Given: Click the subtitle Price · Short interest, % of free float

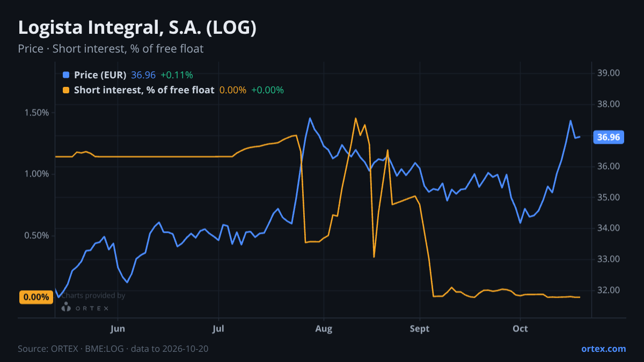Looking at the screenshot, I should [111, 49].
